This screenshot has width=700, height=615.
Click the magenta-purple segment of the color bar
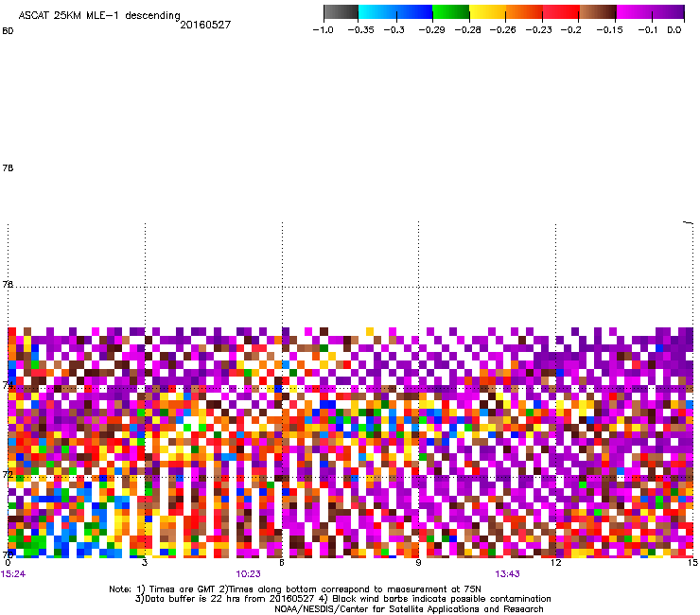coord(650,12)
